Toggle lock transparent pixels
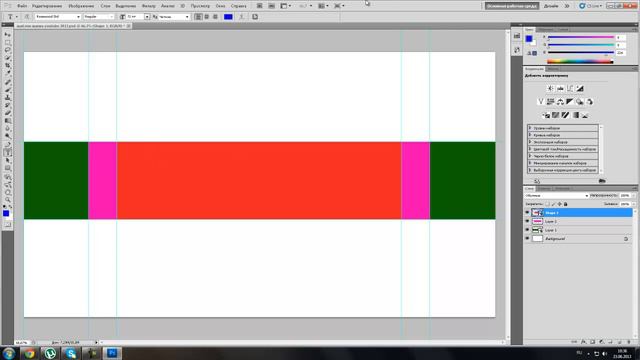Screen dimensions: 640x360 tap(547, 204)
